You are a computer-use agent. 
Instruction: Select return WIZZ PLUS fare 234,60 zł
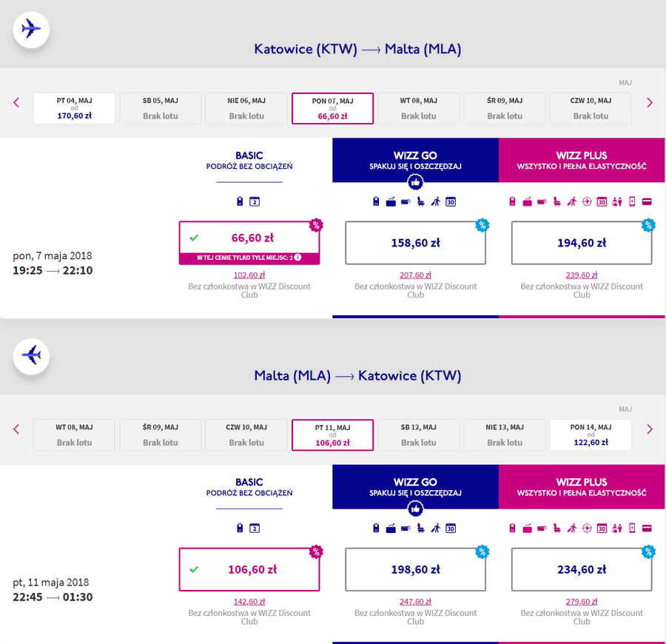tap(582, 569)
